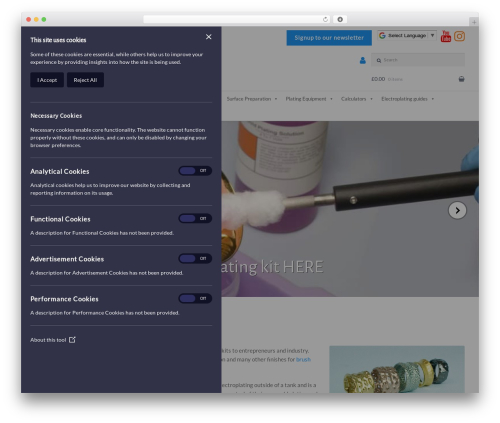Click the Functional Cookies heading
Viewport: 500px width, 423px height.
pyautogui.click(x=60, y=219)
